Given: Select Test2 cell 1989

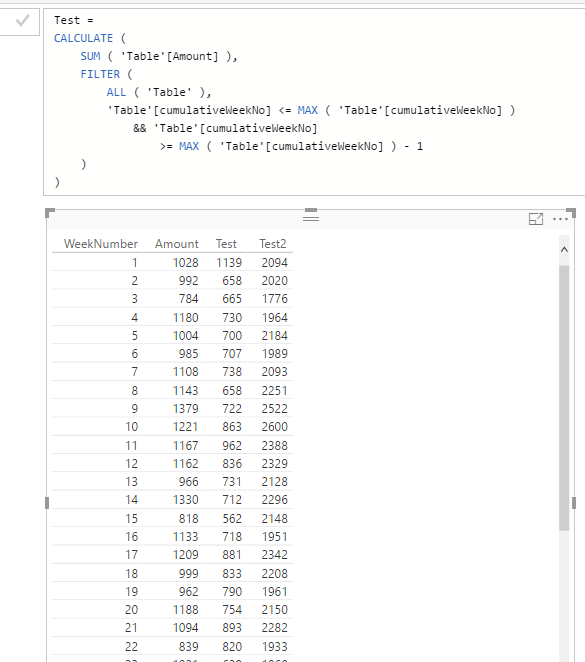Looking at the screenshot, I should point(274,353).
